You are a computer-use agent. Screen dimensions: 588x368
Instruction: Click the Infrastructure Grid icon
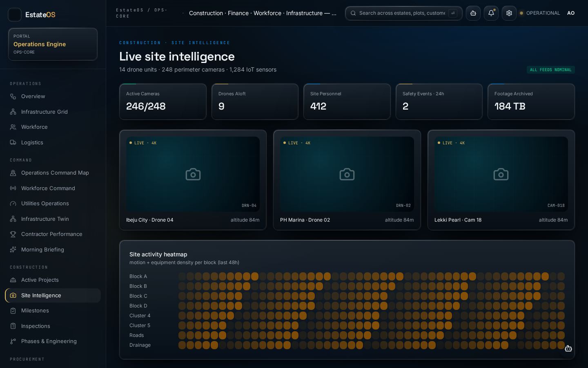click(13, 112)
